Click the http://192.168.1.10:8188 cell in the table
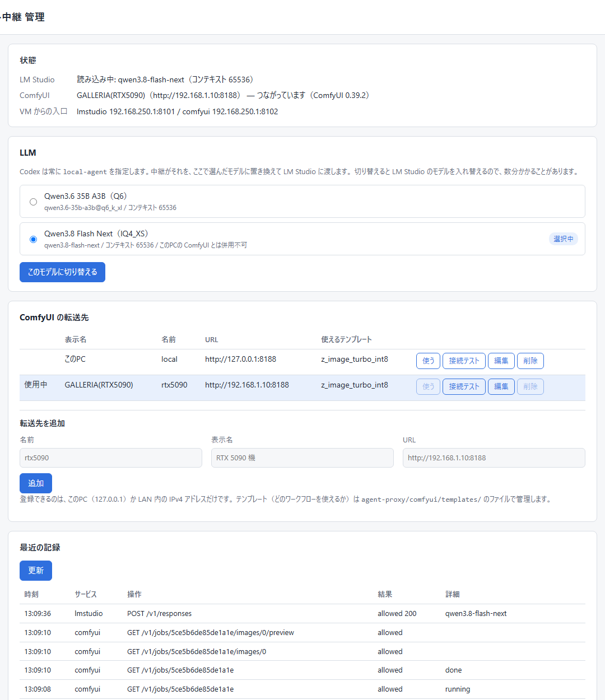The image size is (605, 700). tap(247, 385)
